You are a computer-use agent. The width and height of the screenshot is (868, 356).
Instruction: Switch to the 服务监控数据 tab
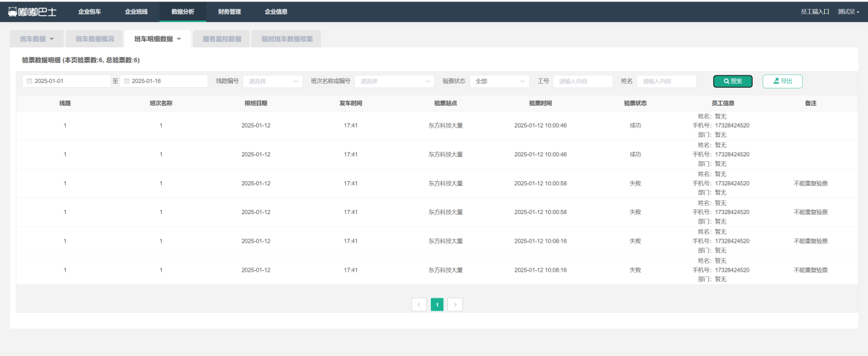click(222, 39)
